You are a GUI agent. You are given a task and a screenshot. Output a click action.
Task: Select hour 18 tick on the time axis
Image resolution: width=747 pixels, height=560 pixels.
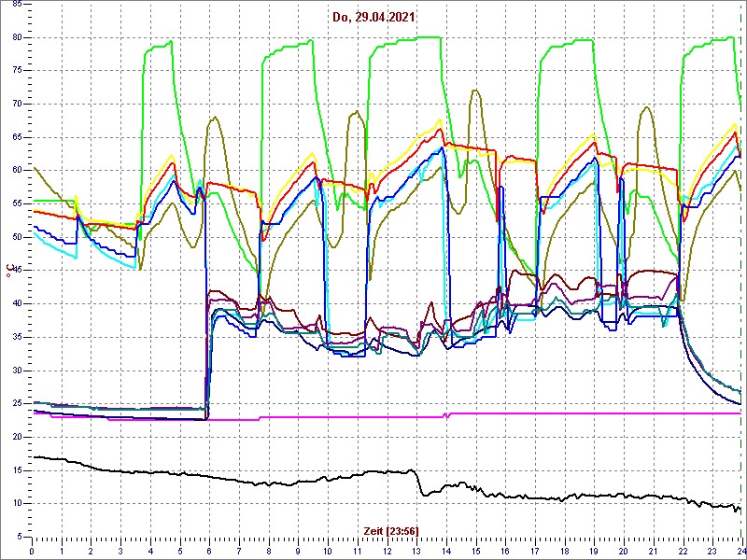[x=565, y=550]
